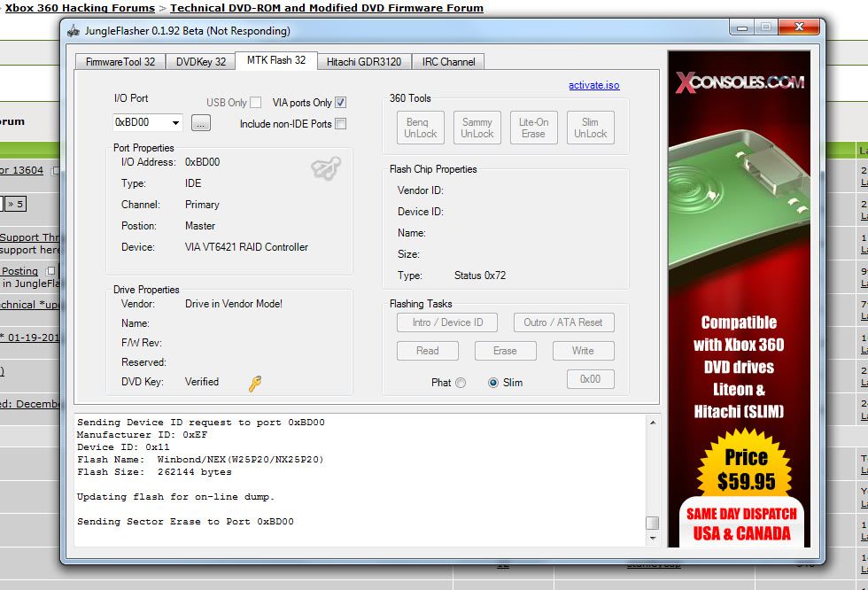Click 'VIA VT6421 RAID Controller' device value

click(x=246, y=247)
